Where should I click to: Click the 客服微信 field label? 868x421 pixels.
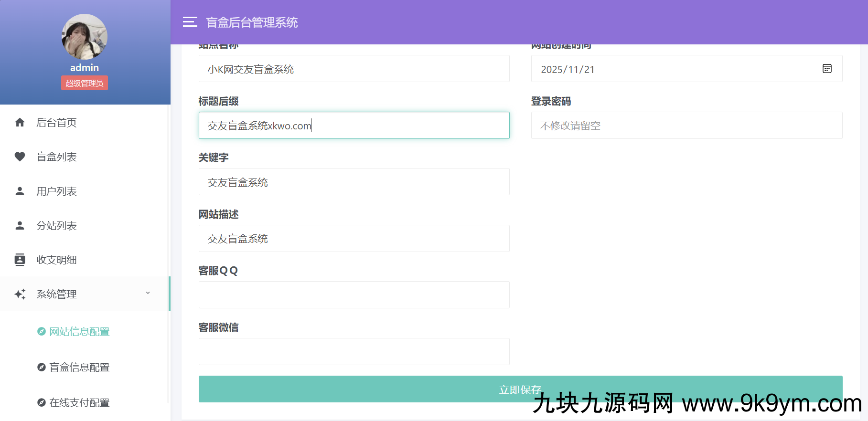(x=218, y=327)
